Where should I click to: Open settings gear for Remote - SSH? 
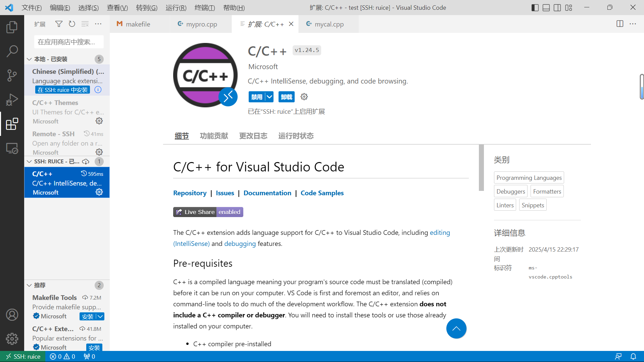(99, 152)
